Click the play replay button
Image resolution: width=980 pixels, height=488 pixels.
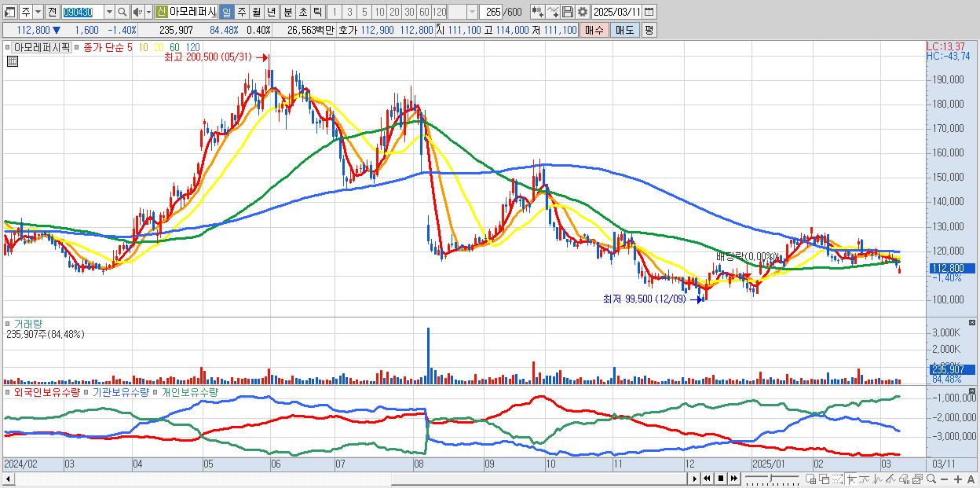click(x=695, y=479)
